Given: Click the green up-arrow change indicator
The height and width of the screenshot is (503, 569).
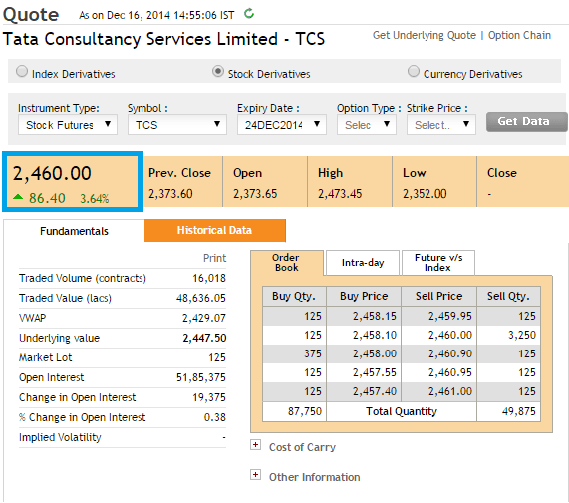Looking at the screenshot, I should 18,197.
